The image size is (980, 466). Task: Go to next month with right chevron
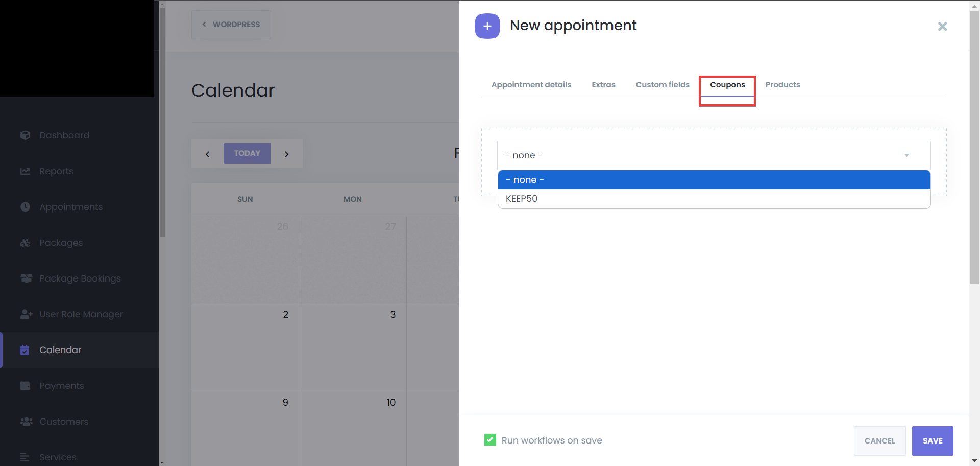pyautogui.click(x=286, y=154)
